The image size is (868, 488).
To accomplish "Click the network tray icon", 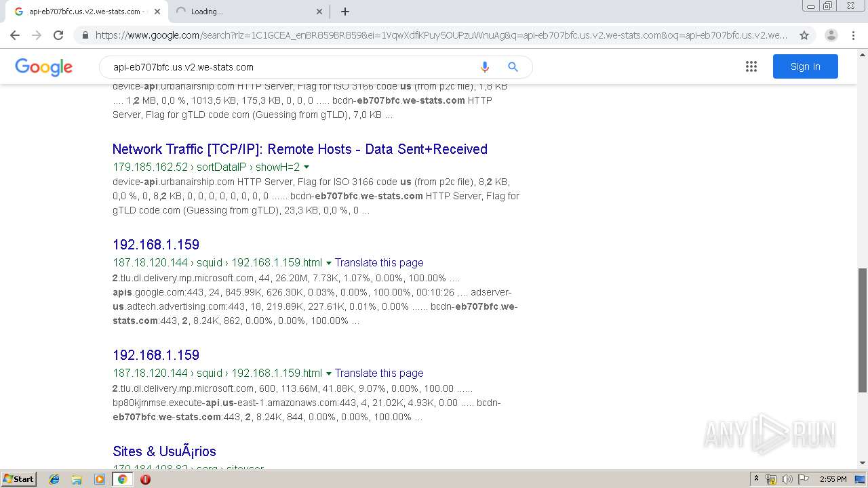I will point(771,479).
